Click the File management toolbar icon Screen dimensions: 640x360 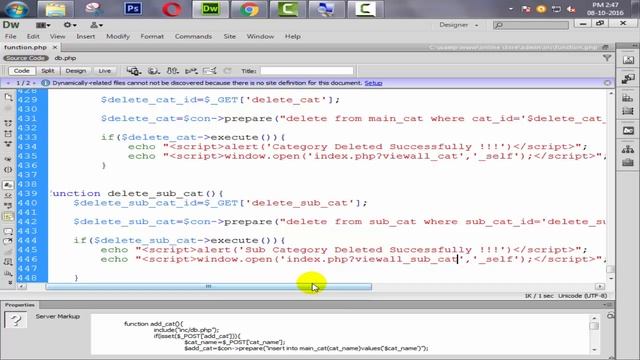[x=172, y=71]
